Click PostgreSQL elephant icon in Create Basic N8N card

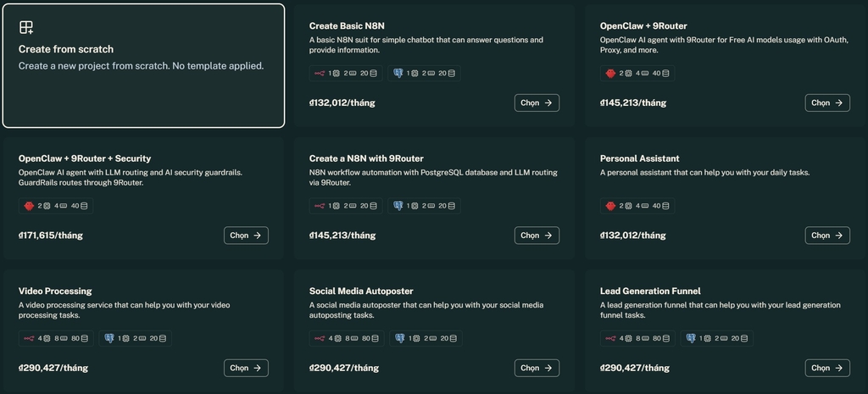pos(398,73)
